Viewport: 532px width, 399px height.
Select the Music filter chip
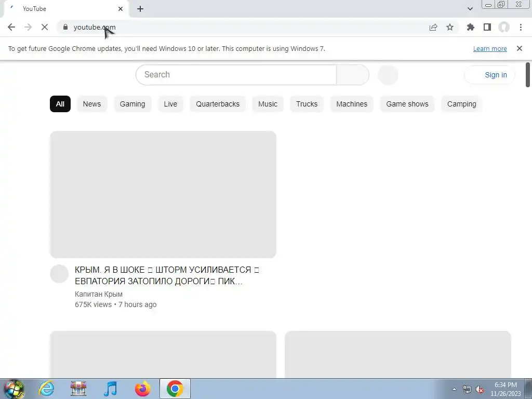(x=268, y=104)
